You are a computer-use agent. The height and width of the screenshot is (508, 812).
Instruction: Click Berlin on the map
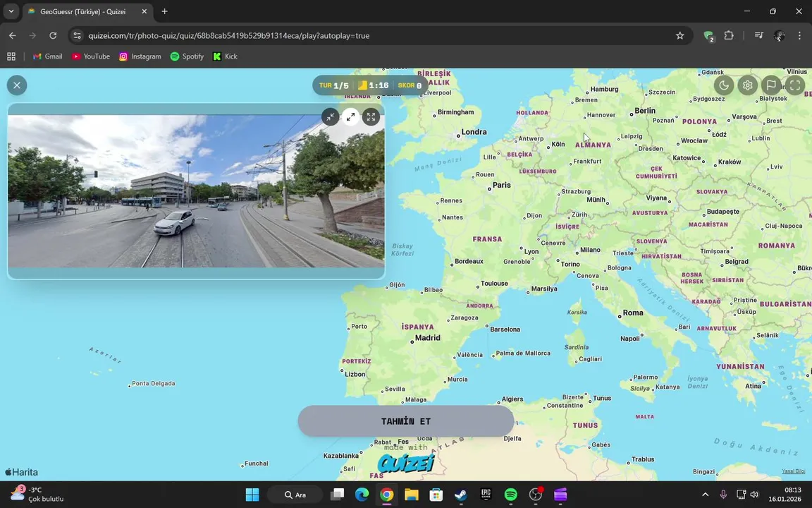tap(644, 111)
